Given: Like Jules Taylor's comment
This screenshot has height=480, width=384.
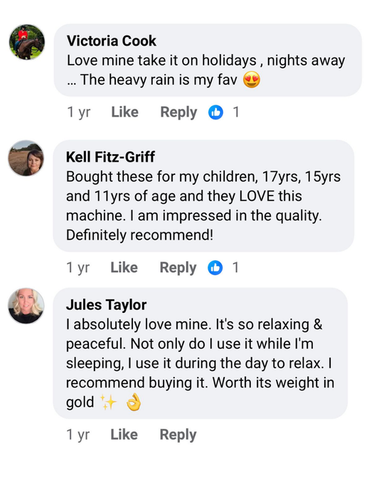Looking at the screenshot, I should click(124, 435).
